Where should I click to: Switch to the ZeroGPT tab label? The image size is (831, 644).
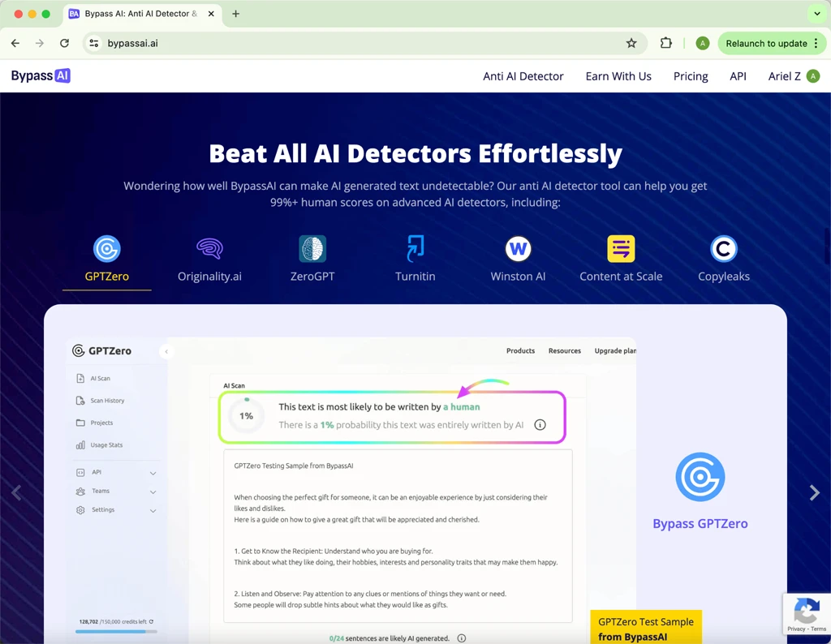[x=312, y=277]
